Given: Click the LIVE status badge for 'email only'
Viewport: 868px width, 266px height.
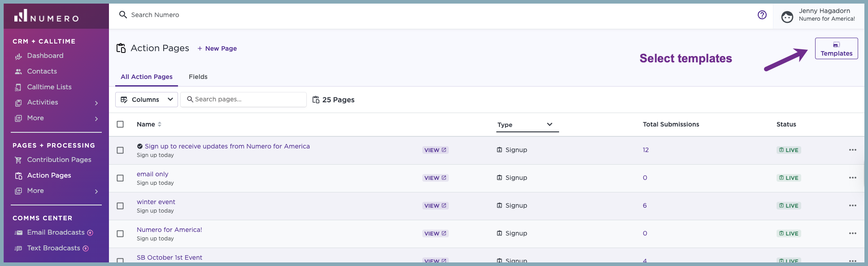Looking at the screenshot, I should coord(789,178).
